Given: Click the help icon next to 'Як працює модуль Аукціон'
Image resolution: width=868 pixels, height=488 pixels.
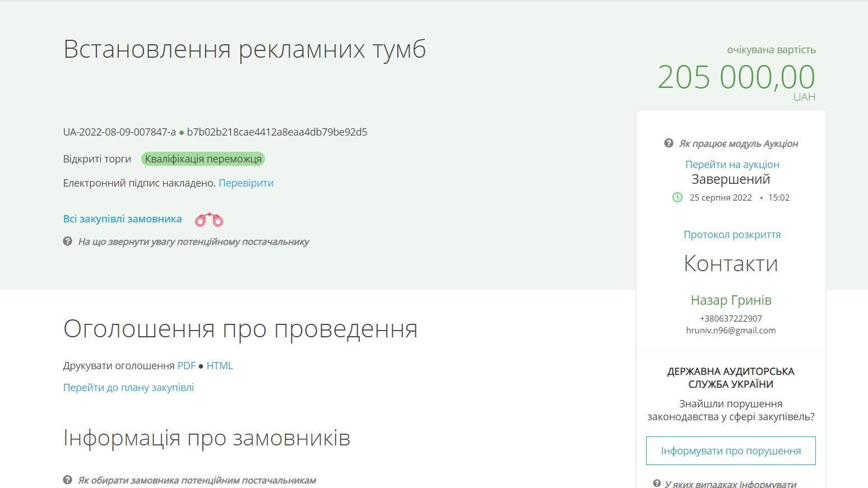Looking at the screenshot, I should pyautogui.click(x=667, y=143).
